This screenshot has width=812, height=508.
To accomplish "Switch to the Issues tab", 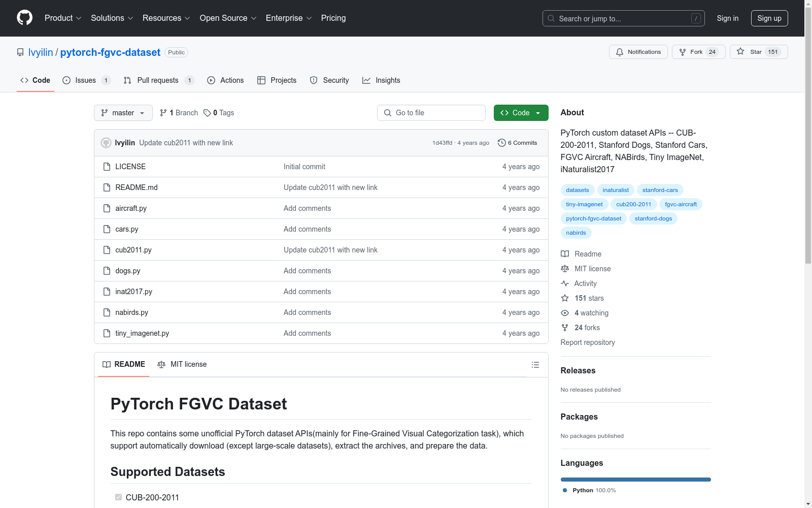I will click(86, 80).
